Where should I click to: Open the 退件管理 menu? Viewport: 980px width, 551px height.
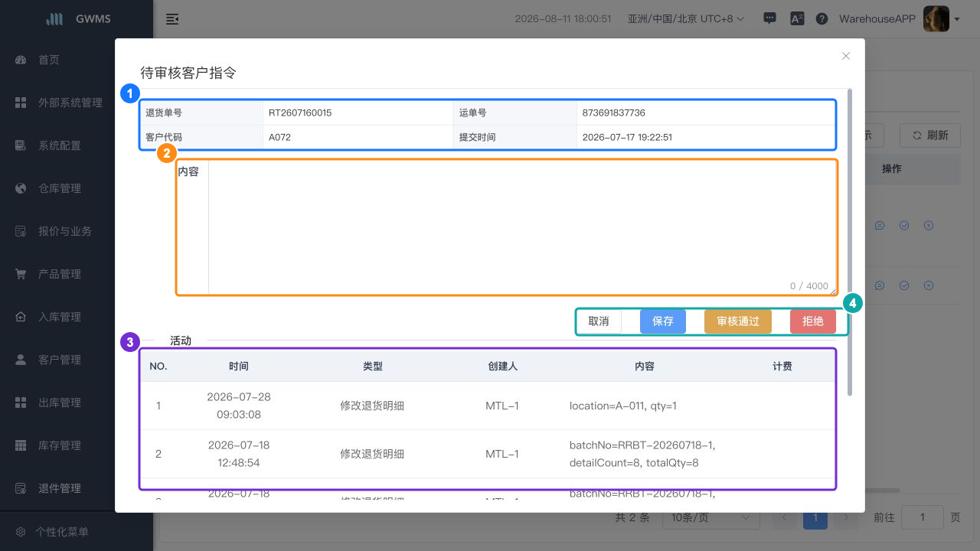(60, 488)
